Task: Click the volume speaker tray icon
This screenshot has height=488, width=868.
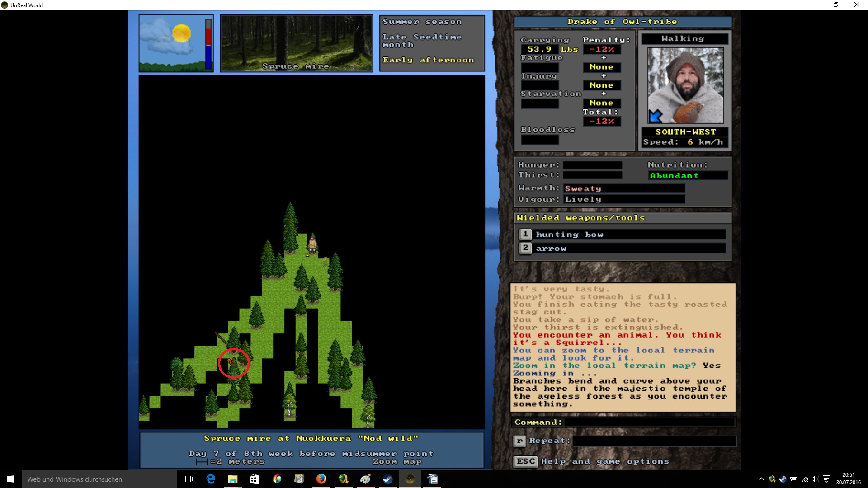Action: [x=815, y=479]
